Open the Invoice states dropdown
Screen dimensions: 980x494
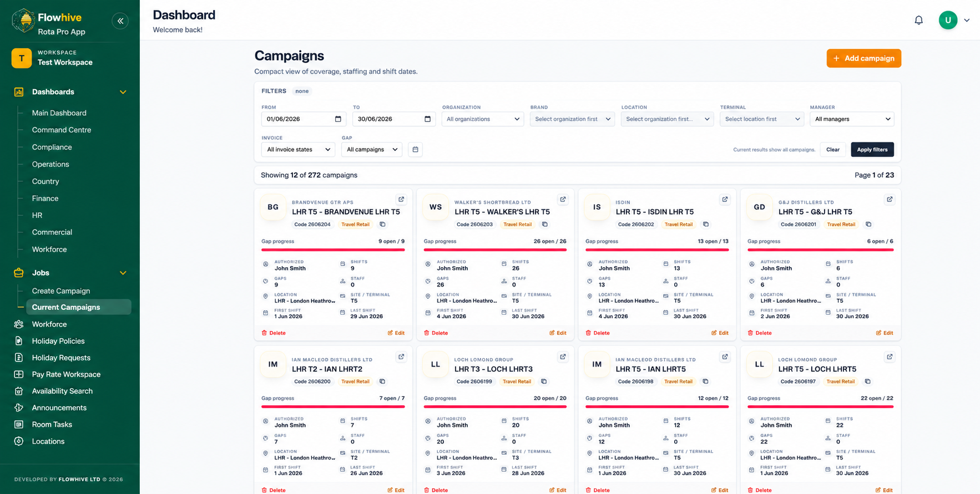click(x=298, y=150)
